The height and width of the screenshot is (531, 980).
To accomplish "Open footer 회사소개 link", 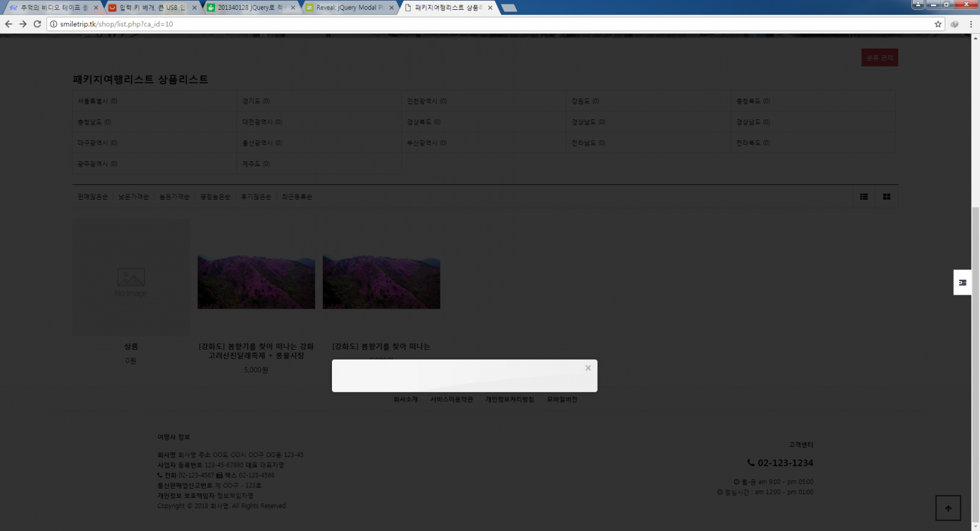I will click(x=405, y=399).
